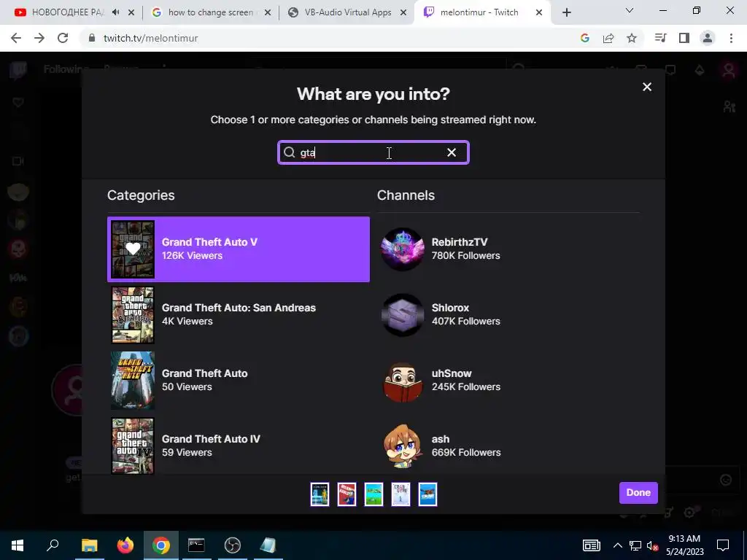Click third selected thumbnail in bottom row
The height and width of the screenshot is (560, 747).
tap(374, 494)
